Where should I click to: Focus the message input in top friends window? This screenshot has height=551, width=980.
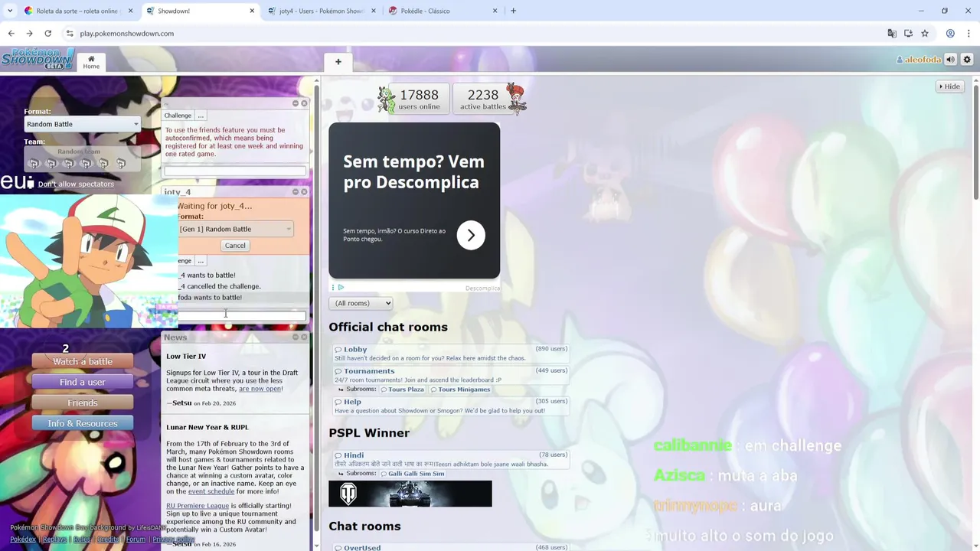point(235,171)
